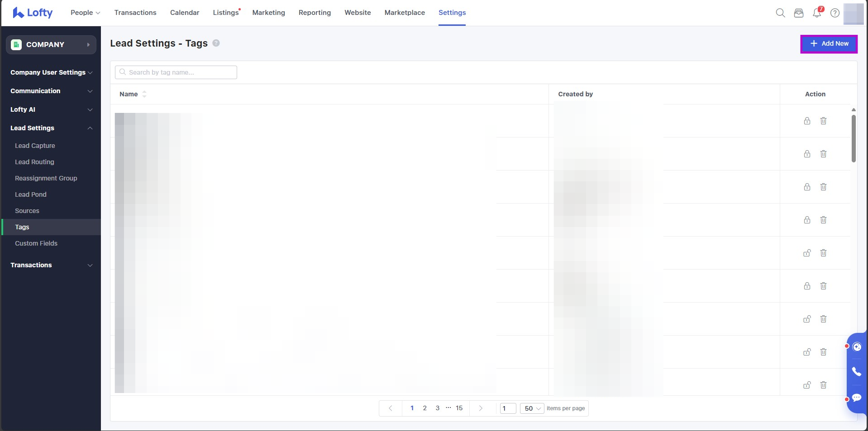The height and width of the screenshot is (431, 868).
Task: Toggle the lock on the first tag row
Action: 807,121
